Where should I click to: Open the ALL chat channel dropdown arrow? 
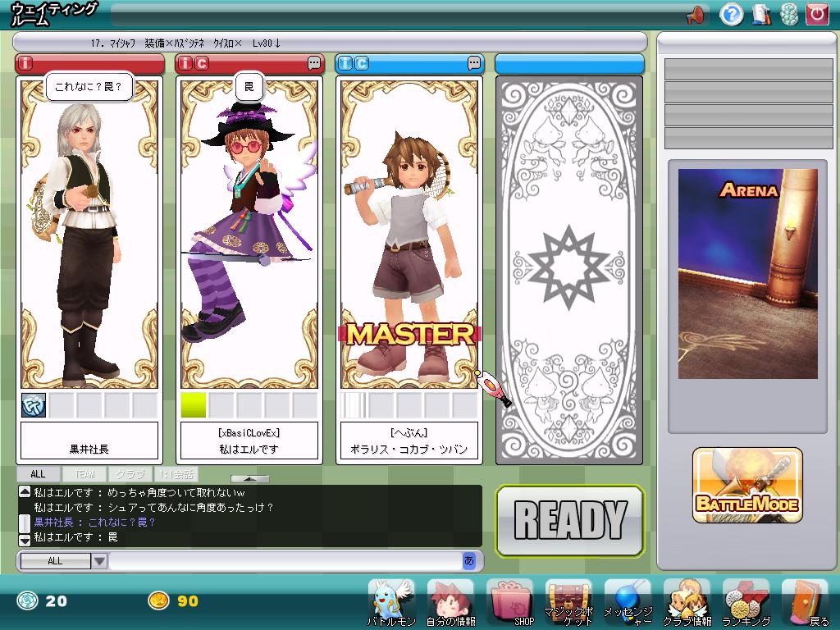98,561
